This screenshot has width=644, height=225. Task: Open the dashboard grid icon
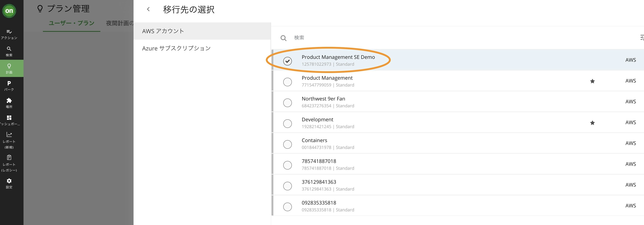coord(9,120)
